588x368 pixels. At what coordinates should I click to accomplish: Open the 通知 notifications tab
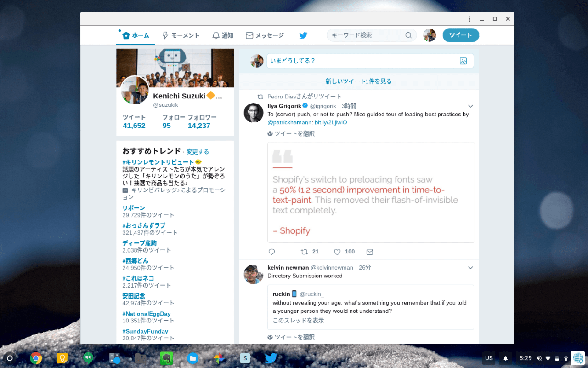pos(223,35)
